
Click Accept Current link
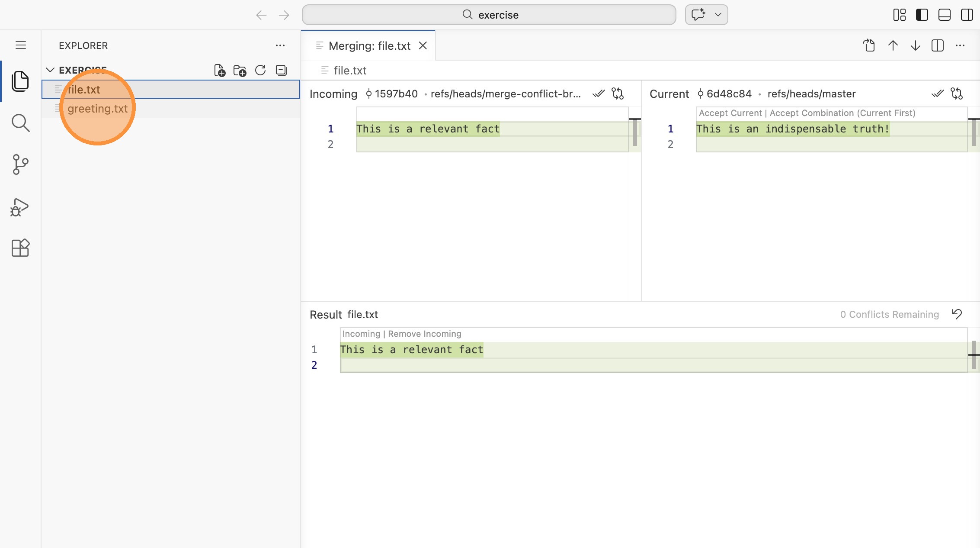tap(730, 113)
